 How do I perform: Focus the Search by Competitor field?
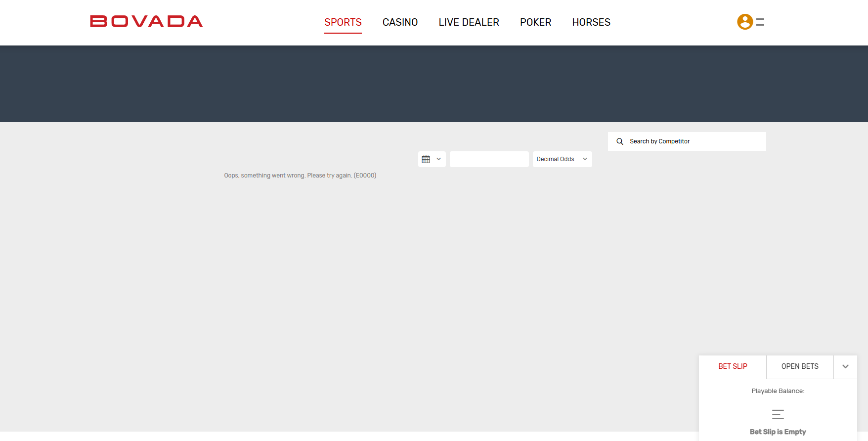tap(692, 141)
